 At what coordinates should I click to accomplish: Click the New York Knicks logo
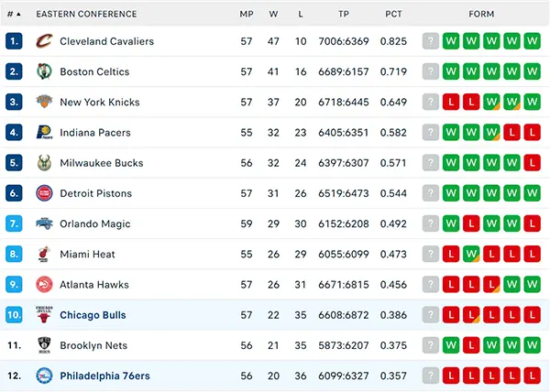44,102
